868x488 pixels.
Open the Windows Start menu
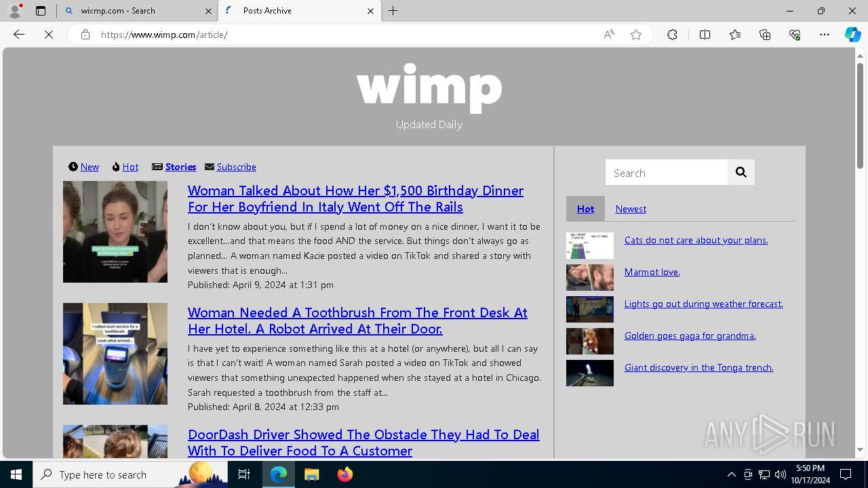pos(16,474)
